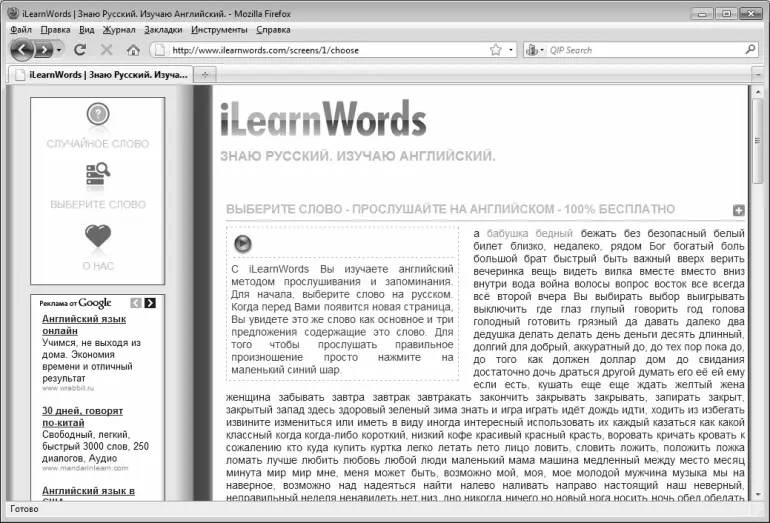Open the recent pages history dropdown arrow
Screen dimensions: 770x523
[x=59, y=50]
